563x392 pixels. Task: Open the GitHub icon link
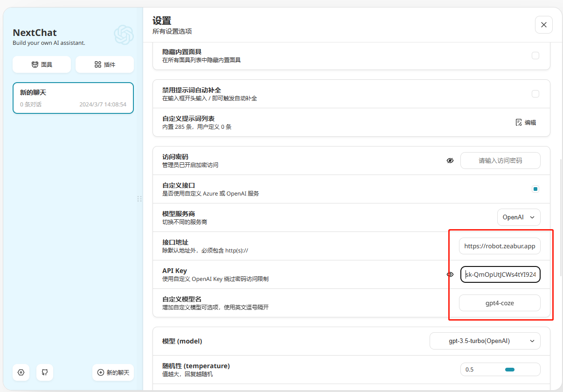(x=45, y=372)
